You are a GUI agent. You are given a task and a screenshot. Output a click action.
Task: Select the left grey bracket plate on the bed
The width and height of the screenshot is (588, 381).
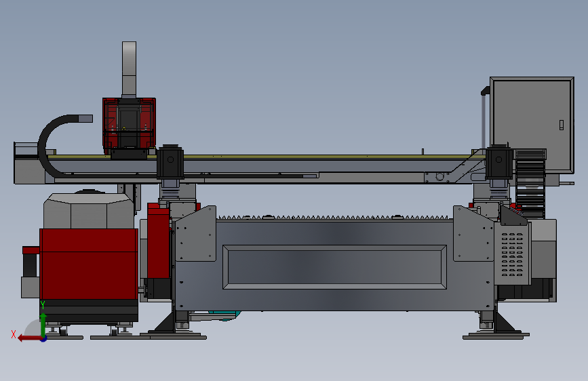pyautogui.click(x=196, y=234)
